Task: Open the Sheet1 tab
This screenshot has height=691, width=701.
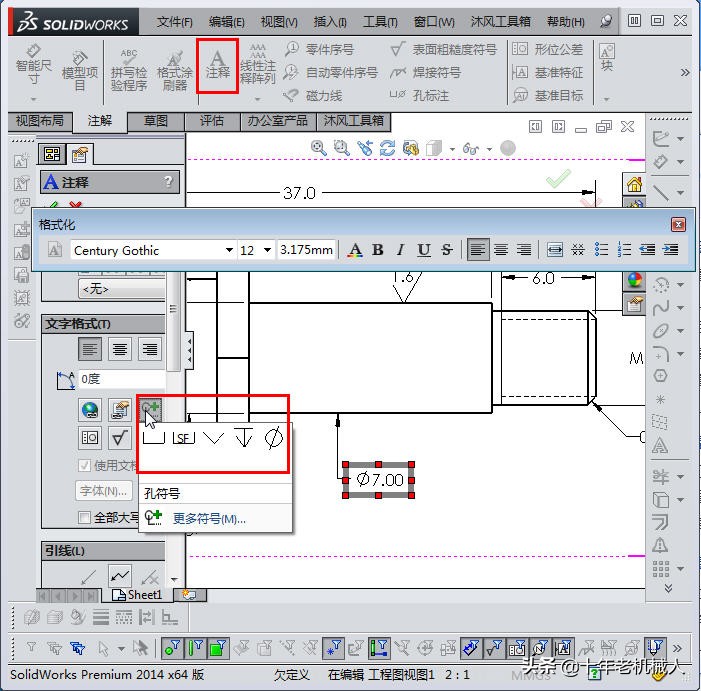Action: [137, 595]
